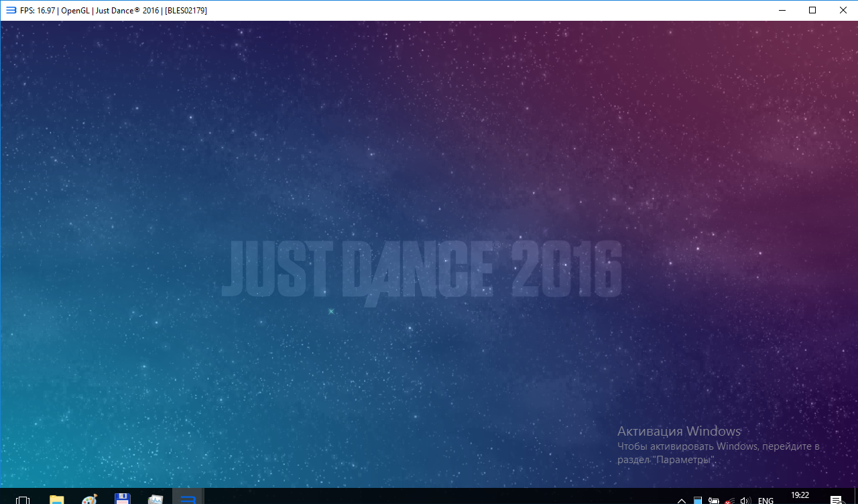858x504 pixels.
Task: Open File Explorer from the taskbar
Action: (57, 499)
